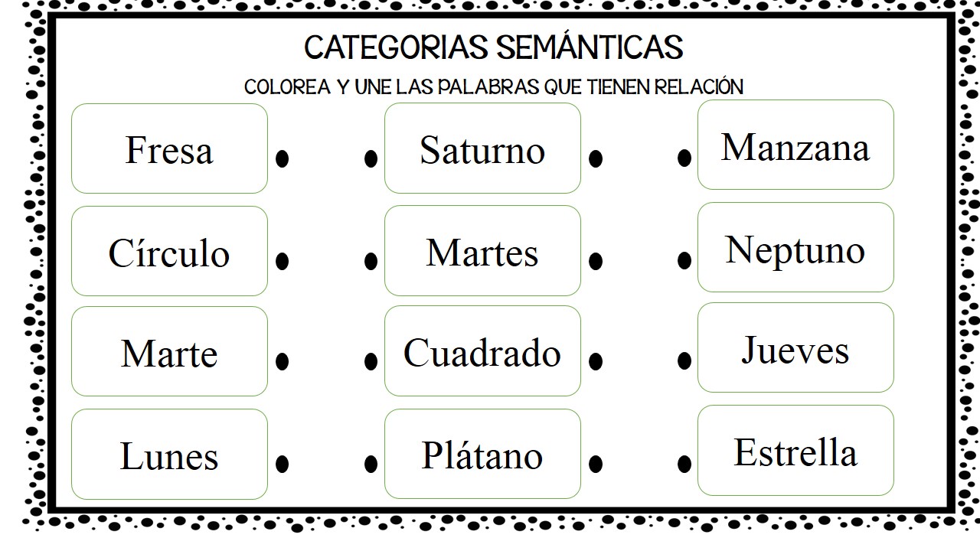Click the Lunes word box
The width and height of the screenshot is (980, 551).
point(169,455)
